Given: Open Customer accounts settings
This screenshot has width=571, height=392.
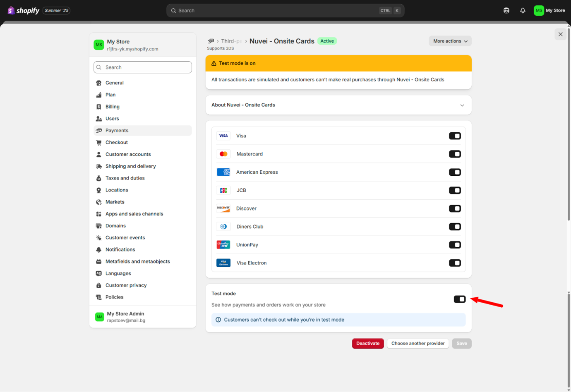Looking at the screenshot, I should pyautogui.click(x=143, y=154).
